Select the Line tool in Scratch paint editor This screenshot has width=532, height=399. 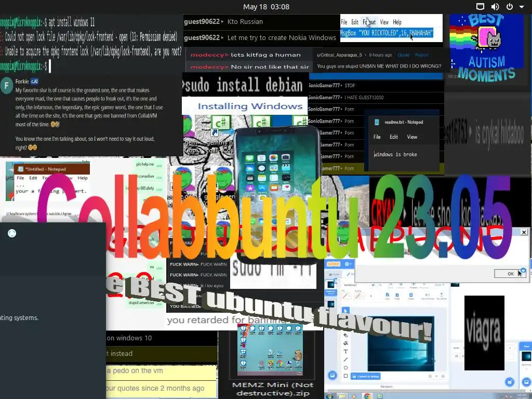pyautogui.click(x=345, y=360)
